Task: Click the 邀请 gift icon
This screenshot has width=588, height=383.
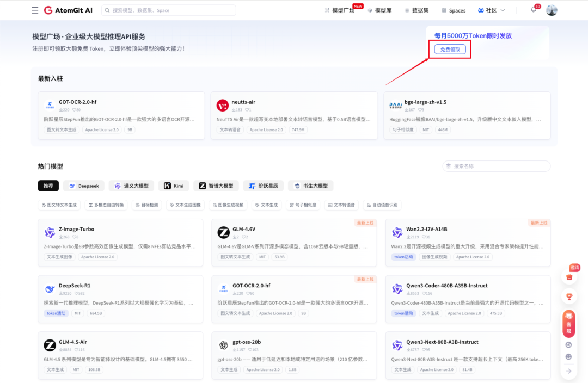Action: coord(569,276)
